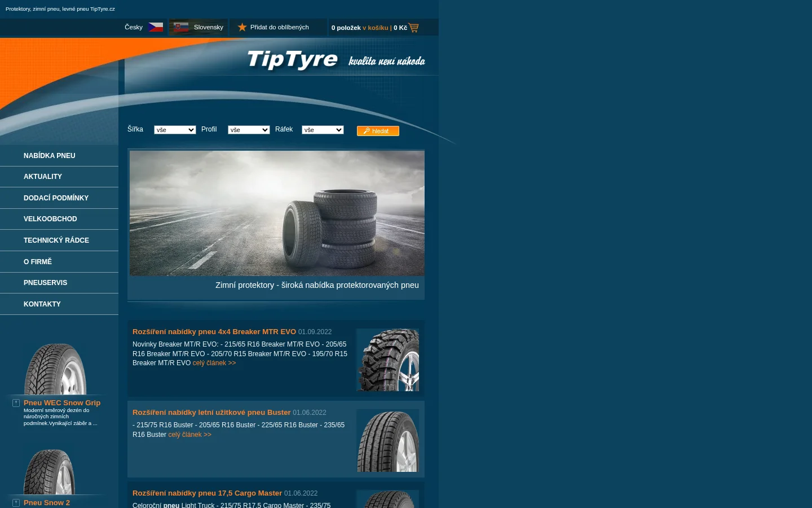Click banner caption Zimní protektory text
Viewport: 812px width, 508px height.
click(x=317, y=285)
